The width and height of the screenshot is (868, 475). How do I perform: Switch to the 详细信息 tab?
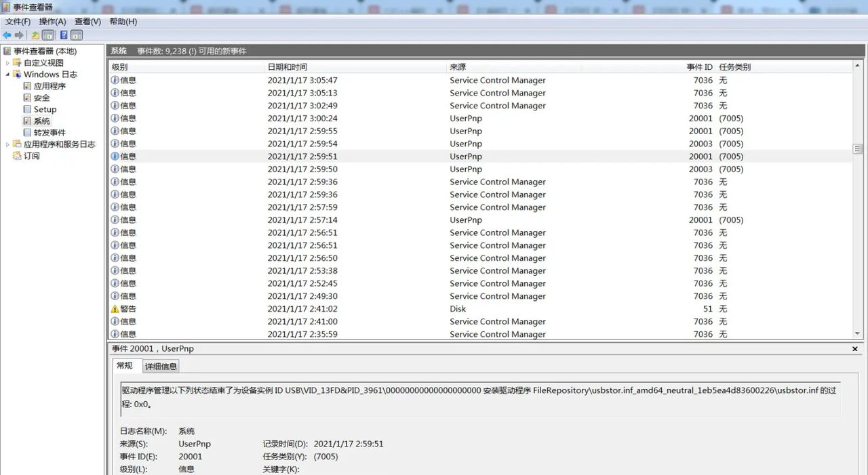click(x=161, y=367)
